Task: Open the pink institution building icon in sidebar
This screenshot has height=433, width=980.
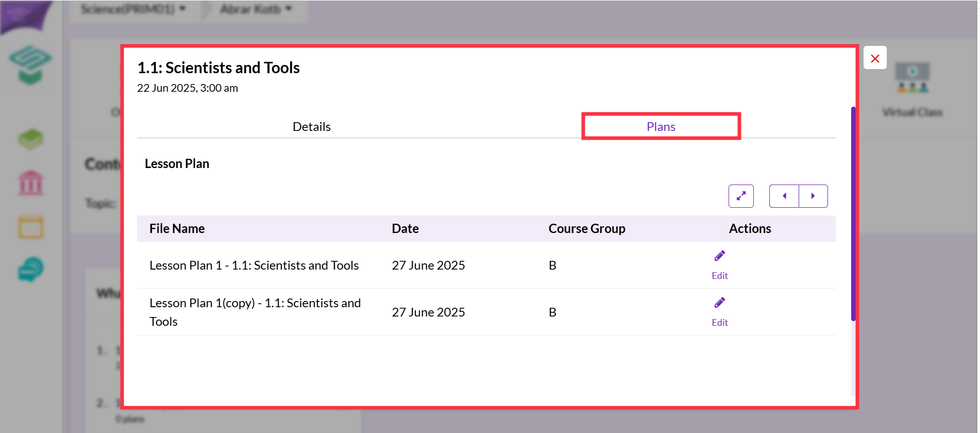Action: (31, 183)
